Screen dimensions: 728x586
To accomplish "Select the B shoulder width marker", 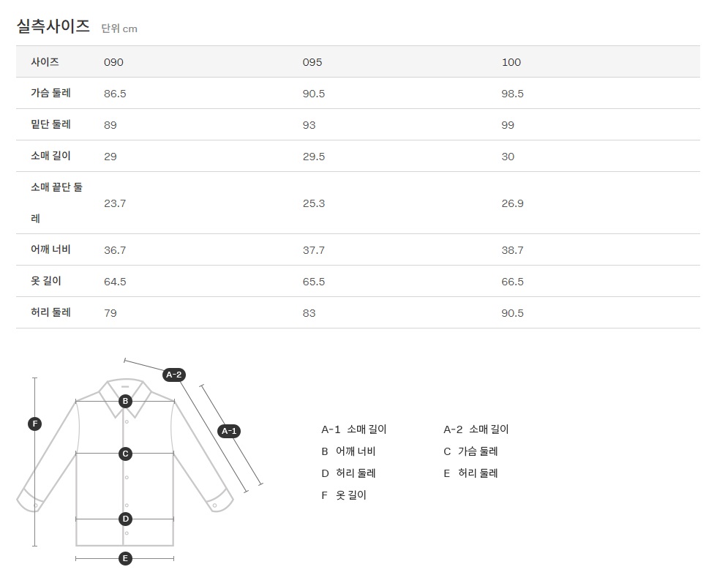I will [x=125, y=401].
